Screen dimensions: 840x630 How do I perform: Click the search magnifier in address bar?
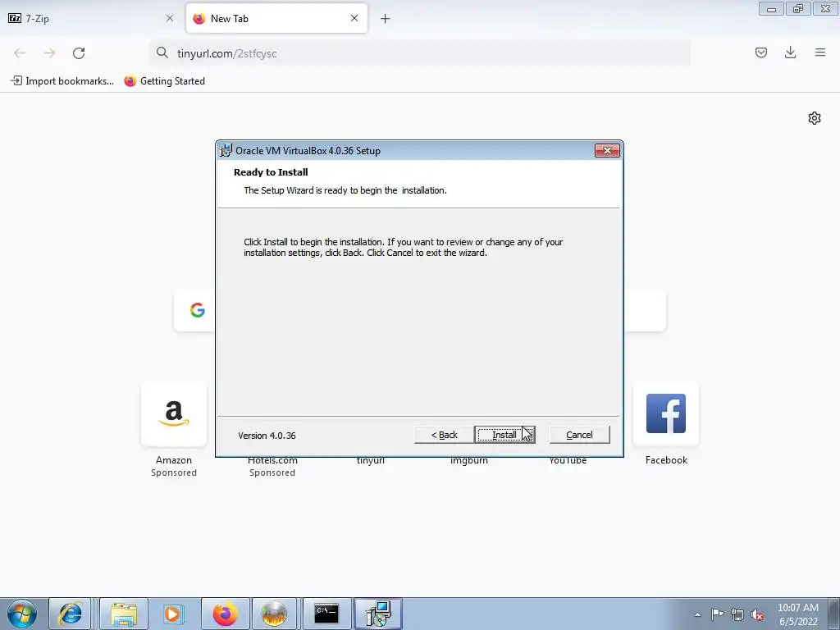[x=162, y=52]
